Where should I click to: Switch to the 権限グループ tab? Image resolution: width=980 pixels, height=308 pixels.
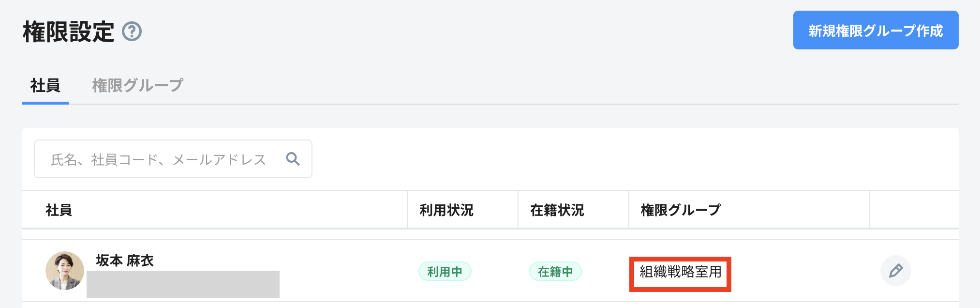pos(138,85)
